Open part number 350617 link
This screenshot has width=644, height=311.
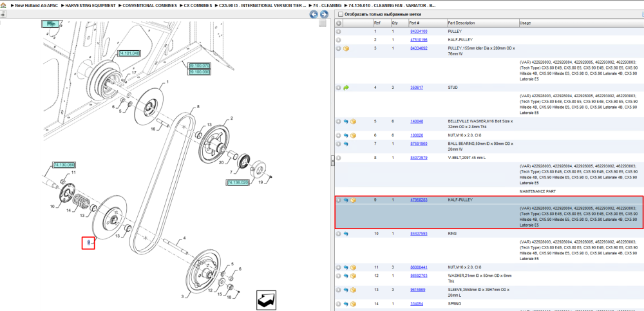pyautogui.click(x=417, y=88)
